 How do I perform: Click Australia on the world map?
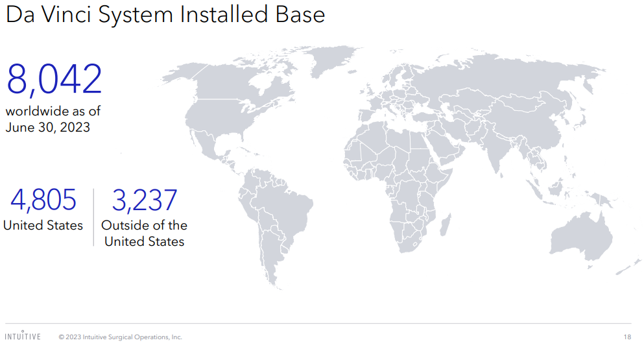tap(580, 237)
